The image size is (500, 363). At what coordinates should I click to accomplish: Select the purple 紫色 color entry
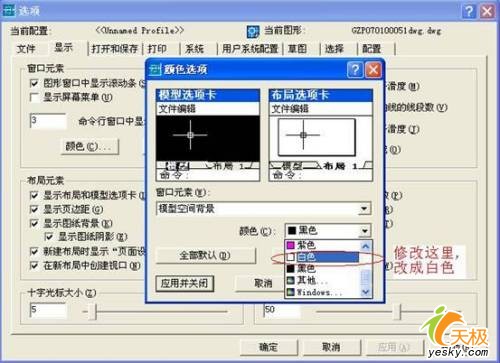[x=323, y=245]
